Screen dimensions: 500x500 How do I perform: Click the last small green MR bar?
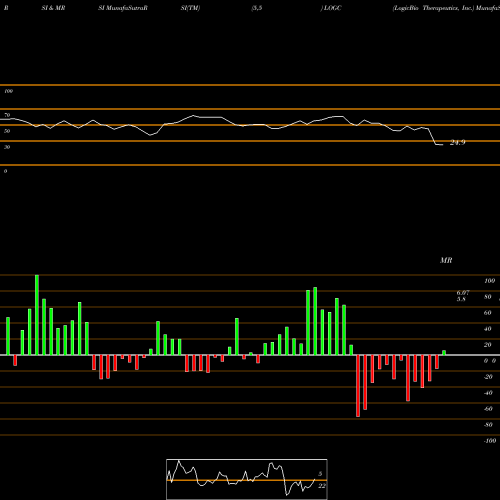tap(444, 353)
